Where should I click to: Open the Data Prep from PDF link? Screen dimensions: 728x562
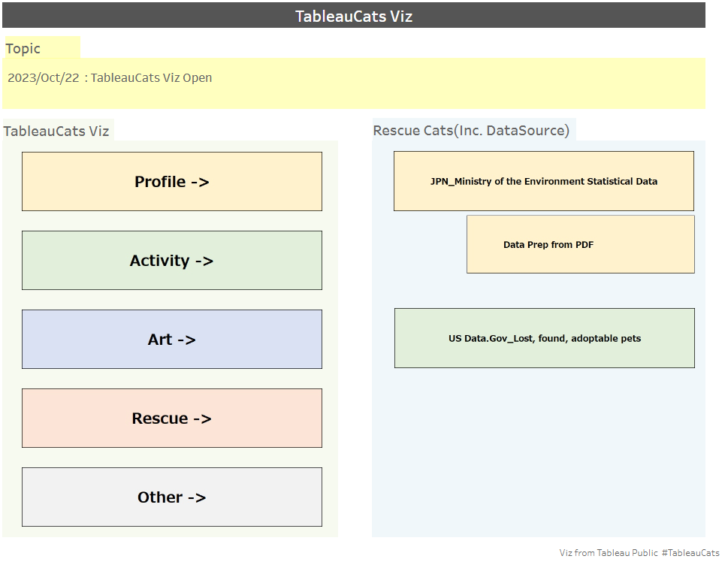(580, 244)
